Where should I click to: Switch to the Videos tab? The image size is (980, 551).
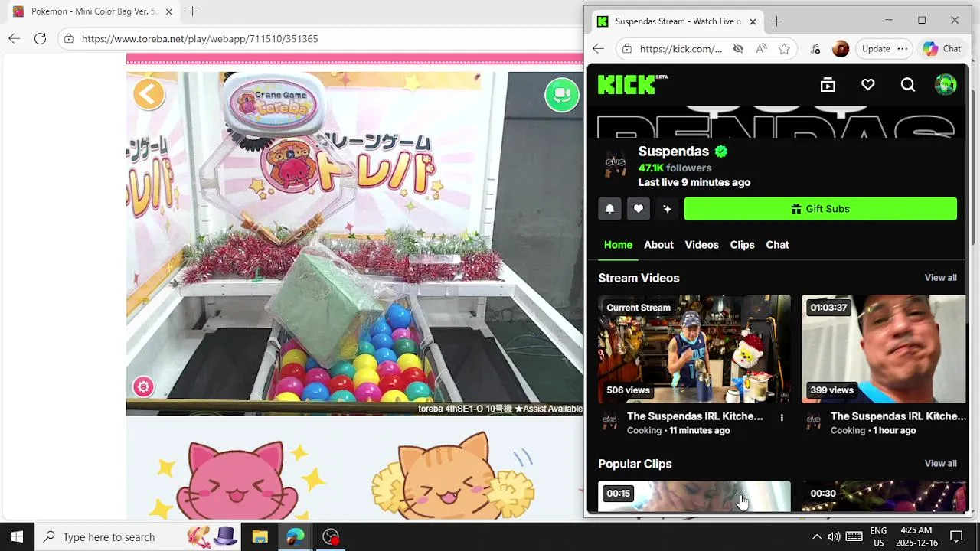coord(701,245)
